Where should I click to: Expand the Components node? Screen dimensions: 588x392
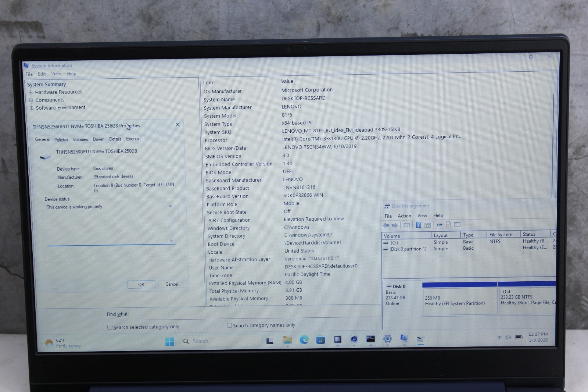(31, 100)
